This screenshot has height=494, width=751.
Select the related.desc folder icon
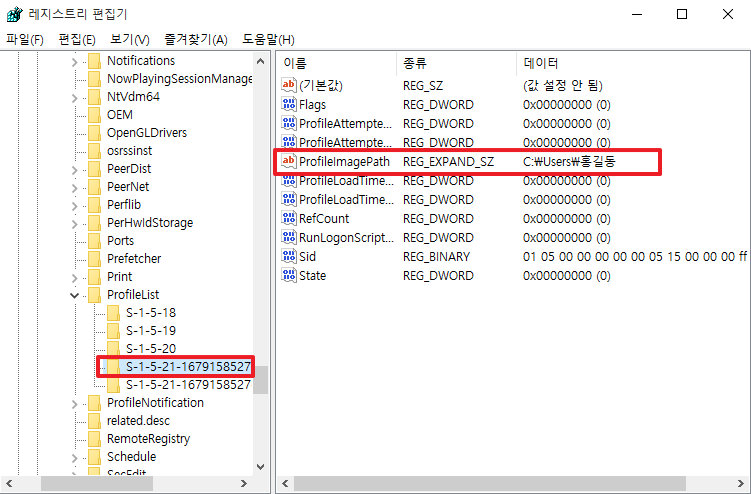95,421
